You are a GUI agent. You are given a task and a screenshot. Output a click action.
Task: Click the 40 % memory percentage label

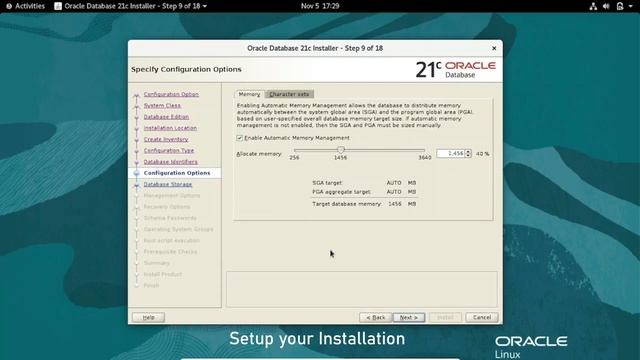click(x=482, y=154)
